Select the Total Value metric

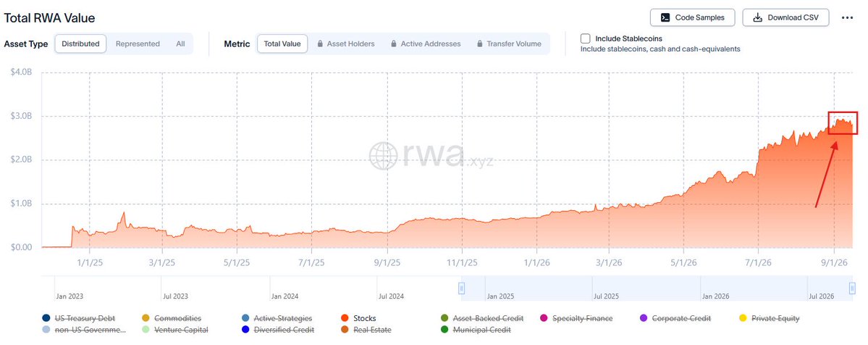[x=282, y=43]
